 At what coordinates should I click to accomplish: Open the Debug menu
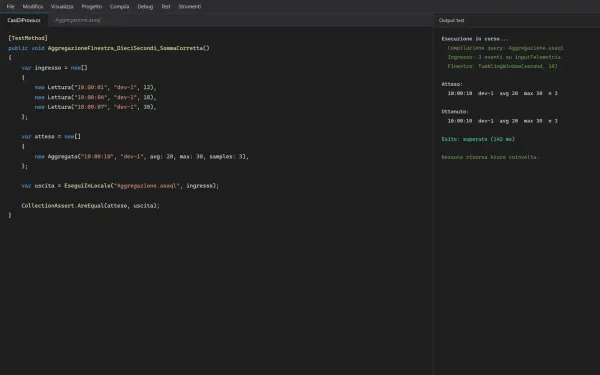tap(145, 7)
